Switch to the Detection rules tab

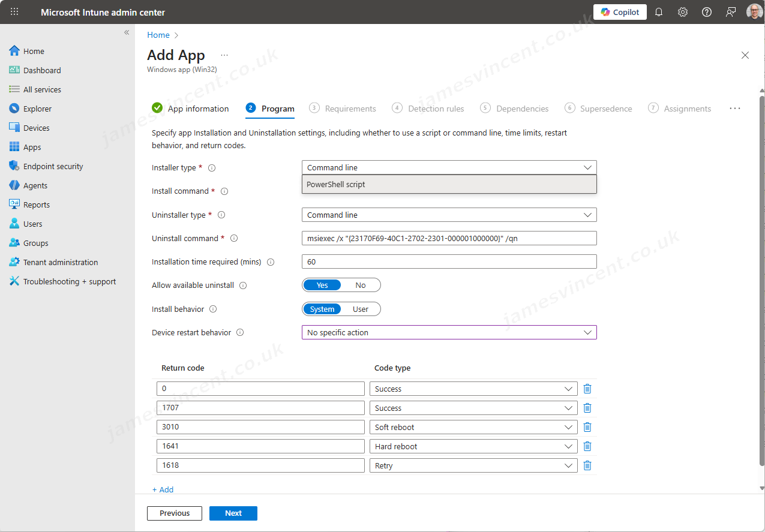point(436,109)
